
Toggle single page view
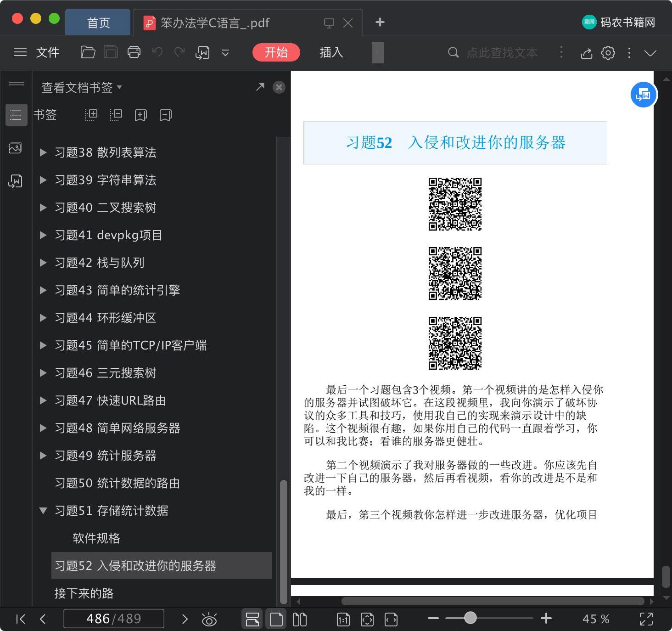(276, 619)
